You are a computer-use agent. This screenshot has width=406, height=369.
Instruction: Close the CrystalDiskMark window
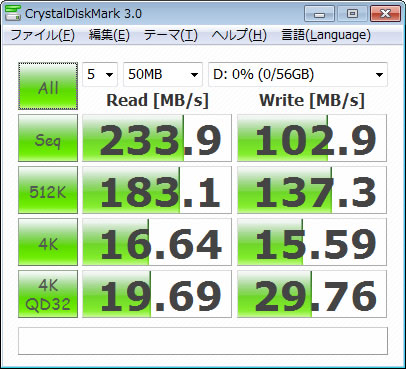point(385,14)
